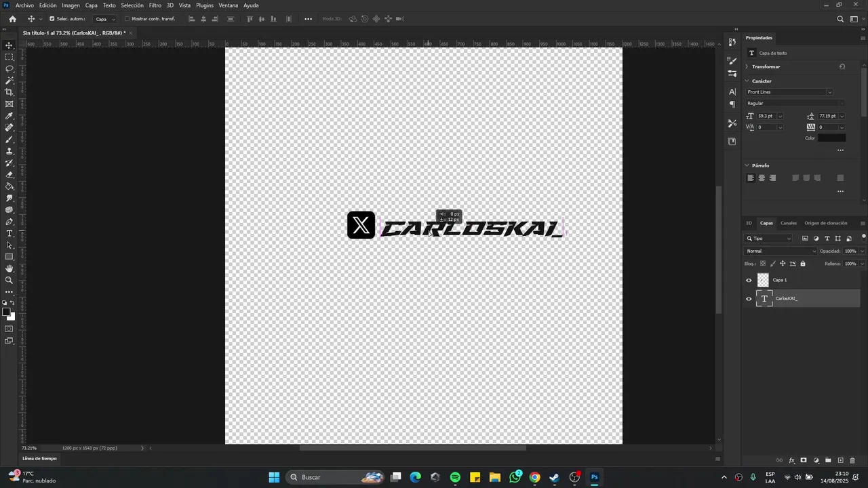This screenshot has height=488, width=868.
Task: Toggle the layer filter on/off switch
Action: (863, 237)
